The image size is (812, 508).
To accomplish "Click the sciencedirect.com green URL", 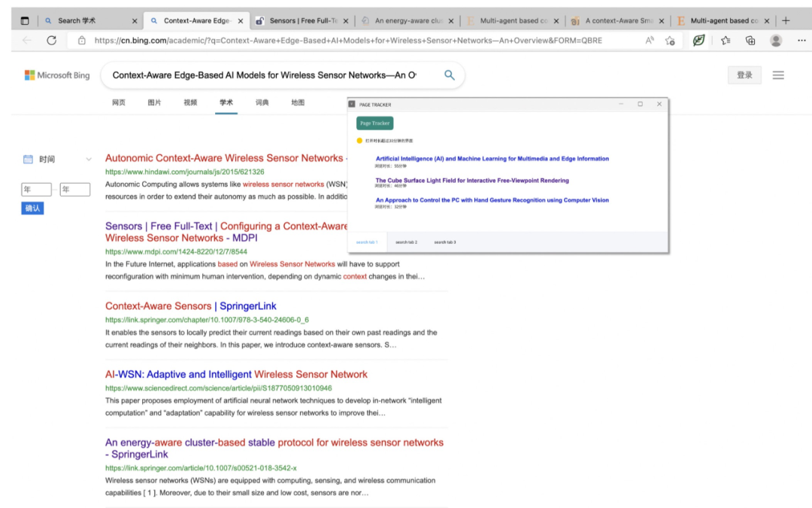I will (219, 388).
